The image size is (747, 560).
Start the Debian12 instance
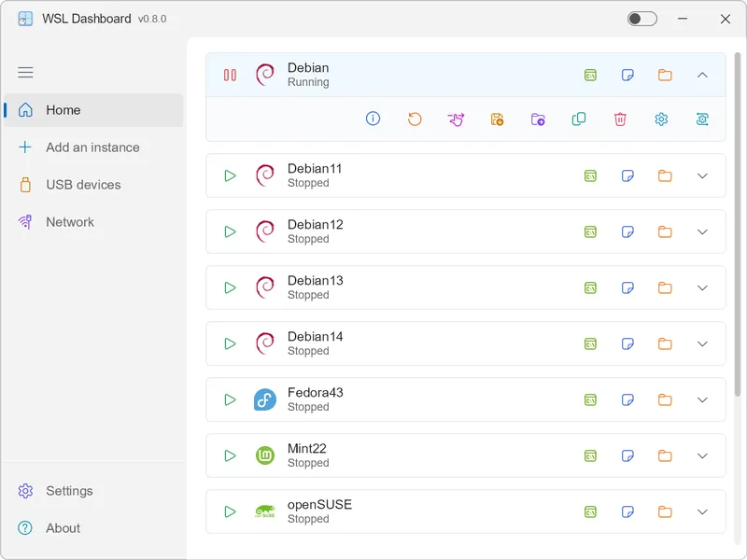(230, 231)
